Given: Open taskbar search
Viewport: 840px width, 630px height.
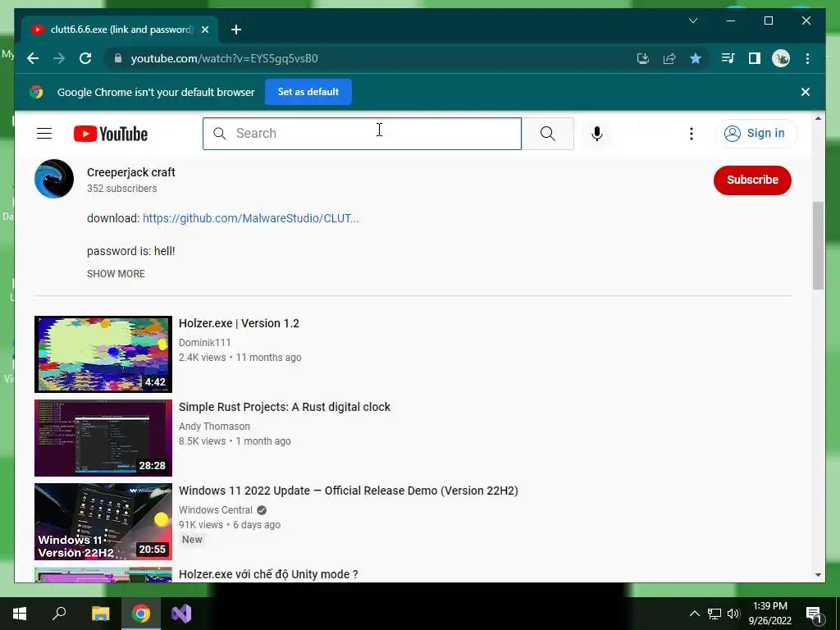Looking at the screenshot, I should (59, 614).
